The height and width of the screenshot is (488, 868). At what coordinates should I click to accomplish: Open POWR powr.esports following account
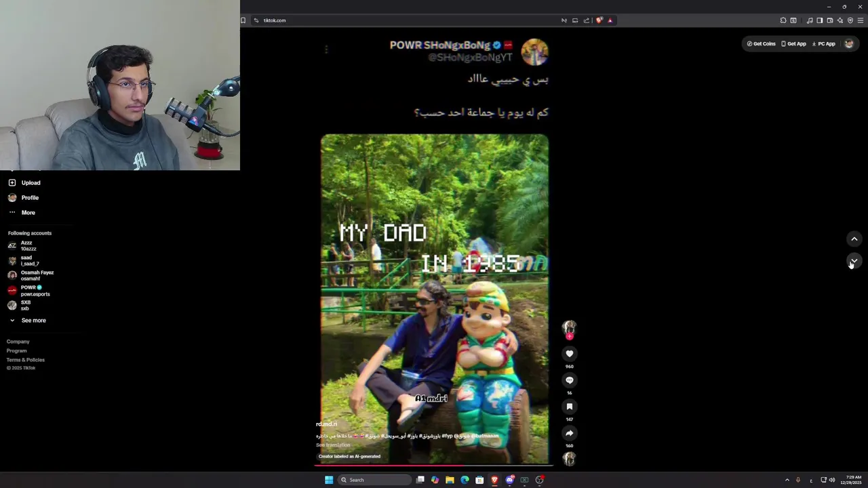[x=28, y=291]
